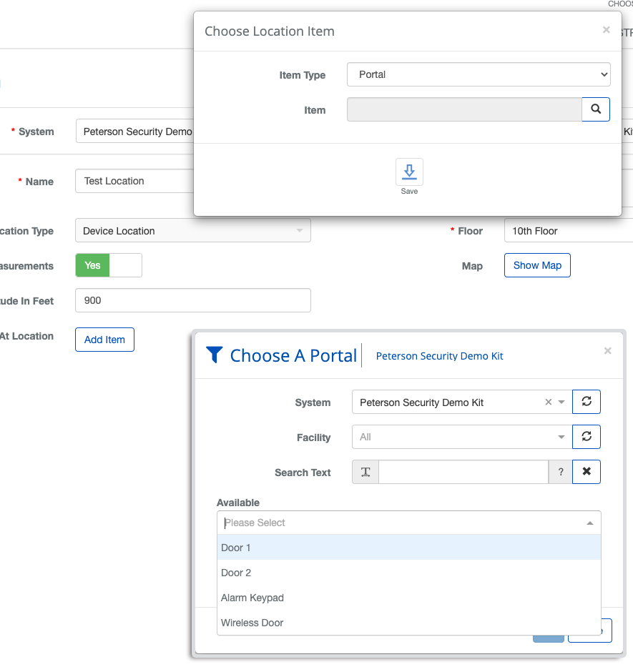
Task: Click the altitude field containing 900
Action: (192, 300)
